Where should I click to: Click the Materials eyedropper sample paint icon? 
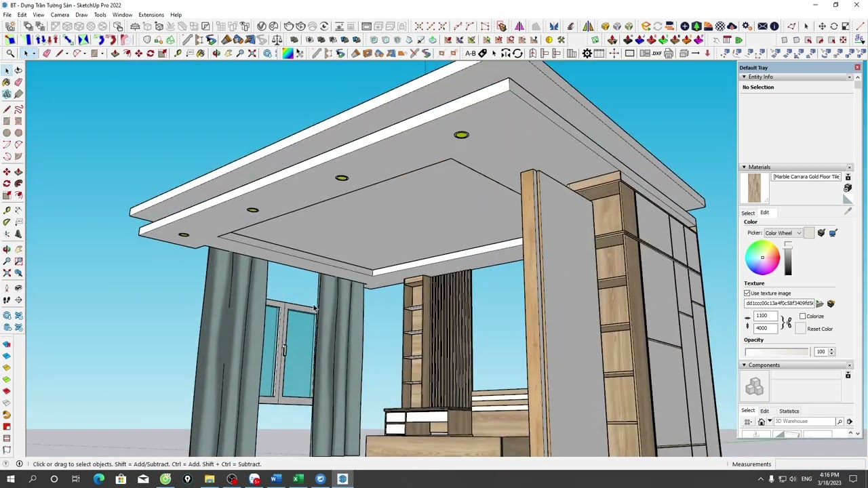[848, 211]
